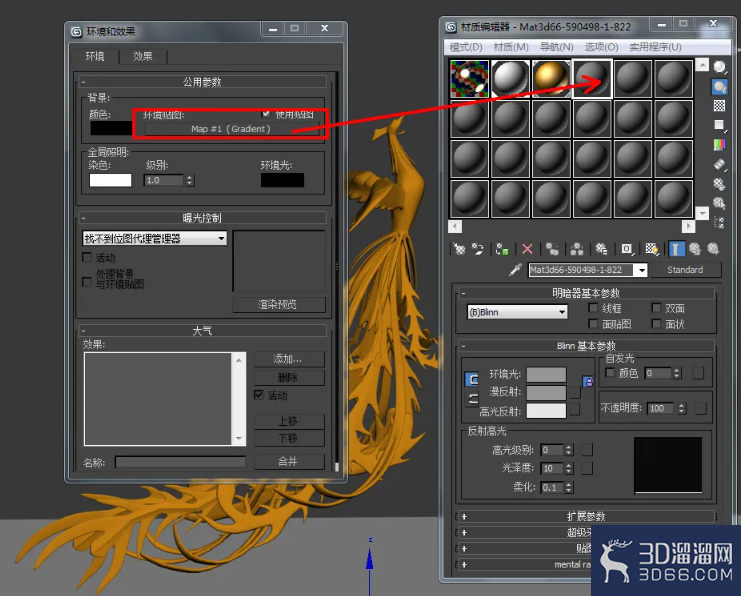Click red X Reset Map/Material icon
The width and height of the screenshot is (741, 596).
click(x=527, y=249)
